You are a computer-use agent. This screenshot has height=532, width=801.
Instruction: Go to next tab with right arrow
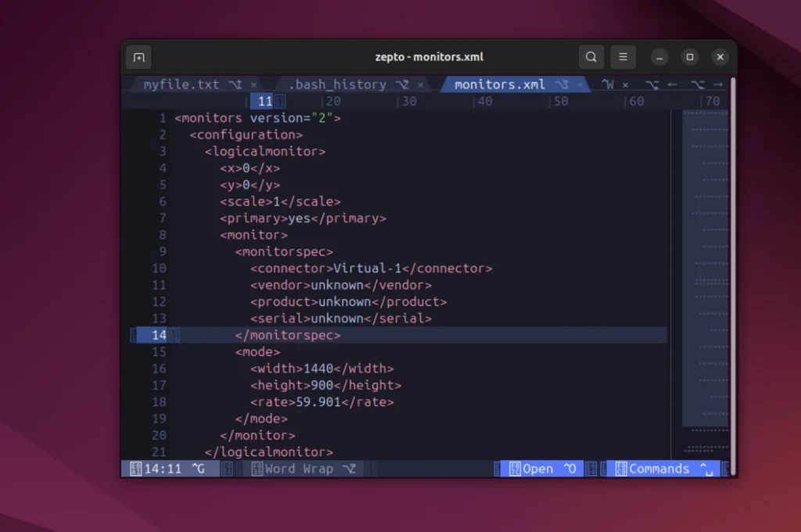717,84
